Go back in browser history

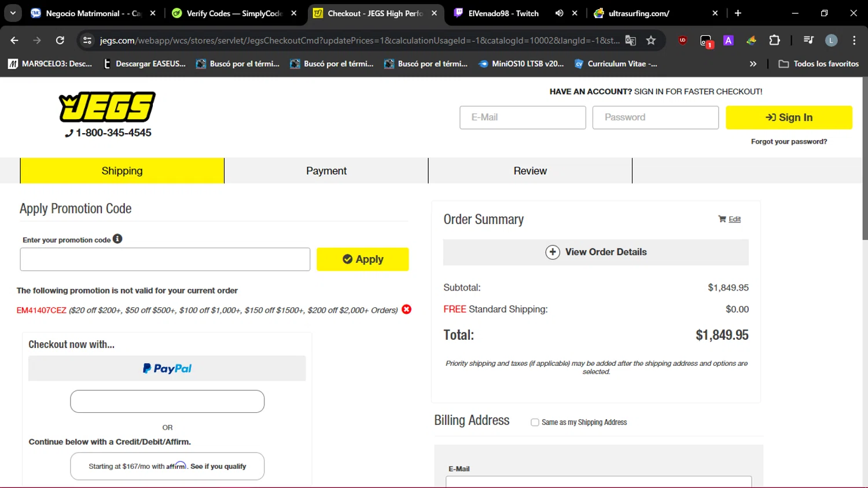coord(14,40)
